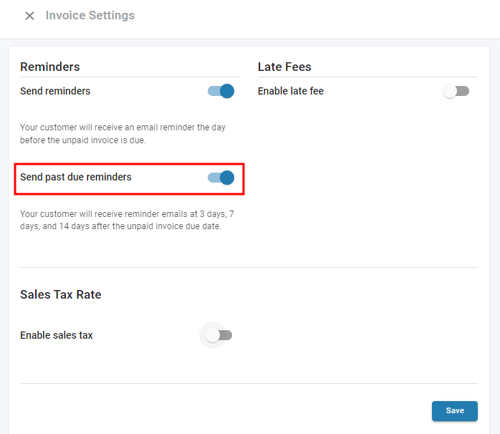Select the Invoice Settings title
The image size is (500, 434).
click(x=90, y=15)
